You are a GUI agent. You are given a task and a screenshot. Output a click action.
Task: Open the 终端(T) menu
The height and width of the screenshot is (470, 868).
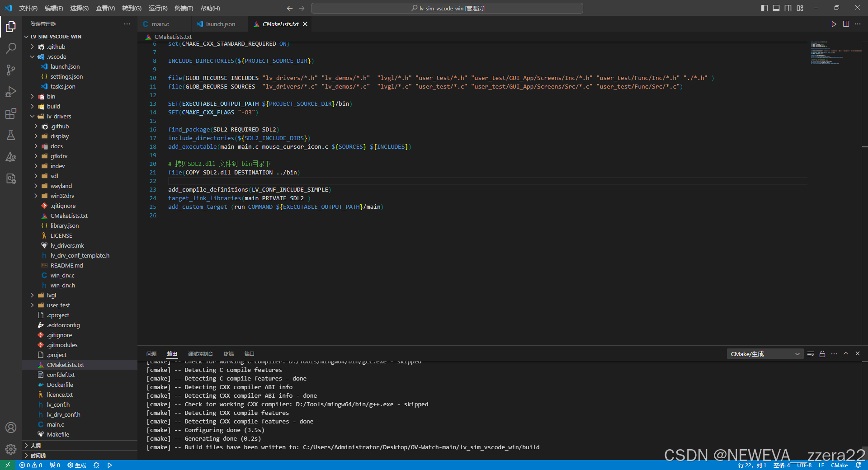[183, 8]
